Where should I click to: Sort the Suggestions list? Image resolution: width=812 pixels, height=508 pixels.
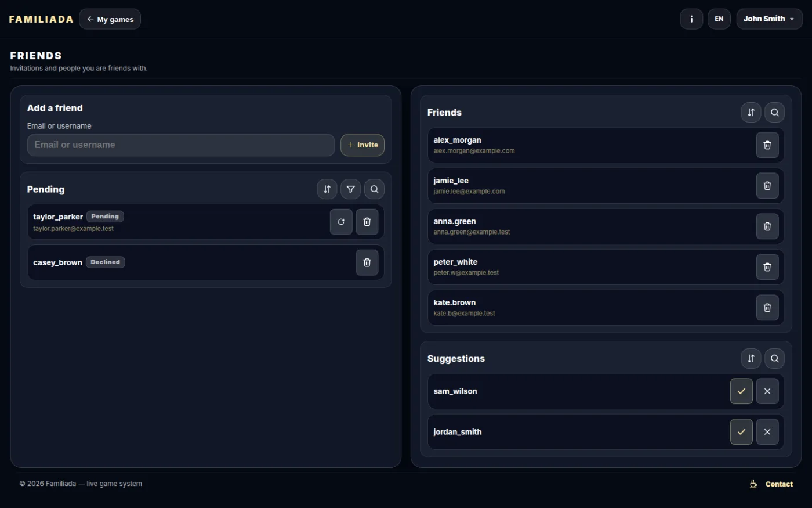click(751, 359)
